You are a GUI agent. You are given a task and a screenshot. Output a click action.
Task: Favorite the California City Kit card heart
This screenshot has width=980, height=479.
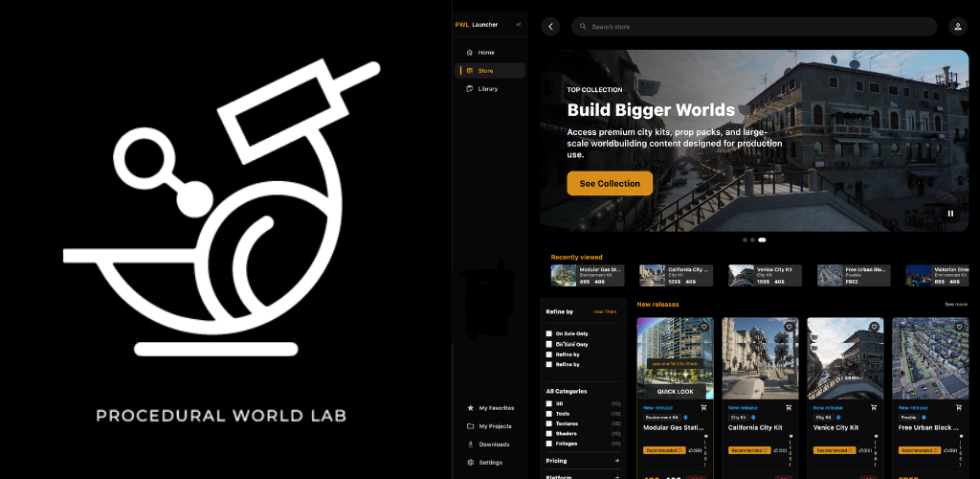pyautogui.click(x=789, y=327)
